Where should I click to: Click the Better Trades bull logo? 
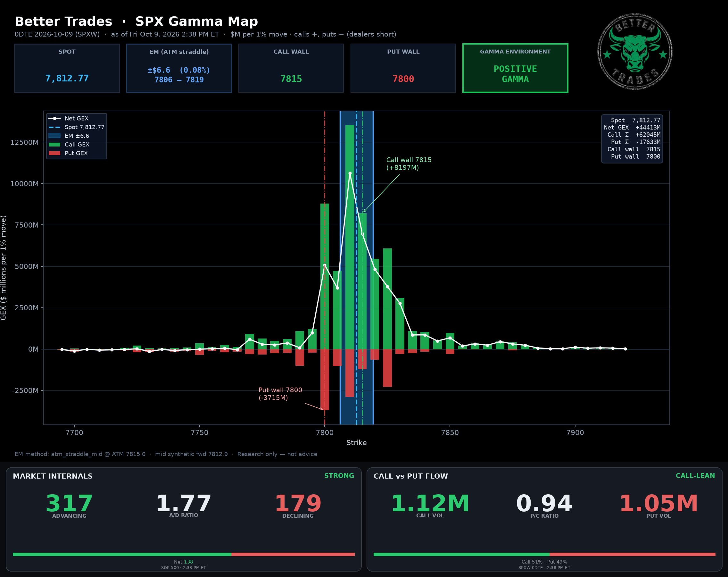point(635,52)
